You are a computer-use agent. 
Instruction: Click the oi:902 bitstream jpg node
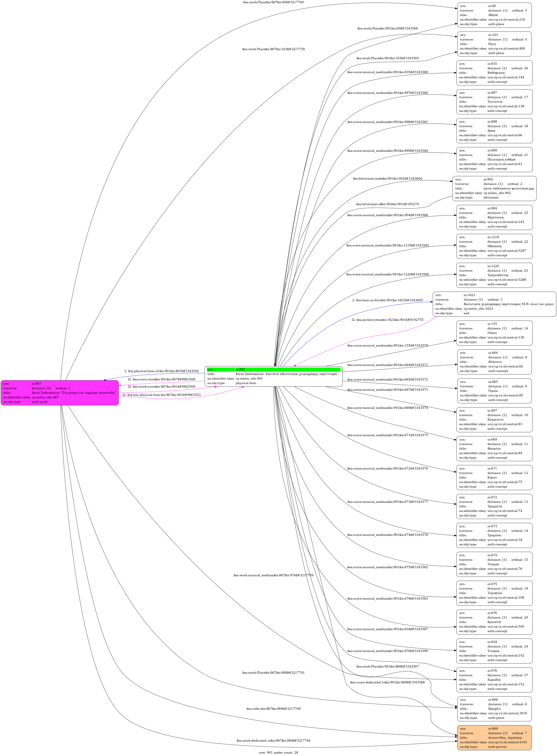click(494, 189)
